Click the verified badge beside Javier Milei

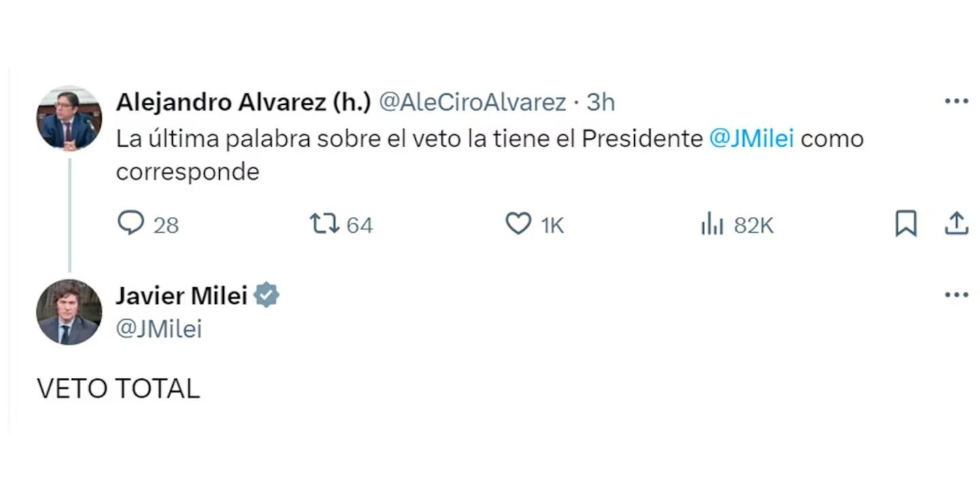tap(267, 296)
